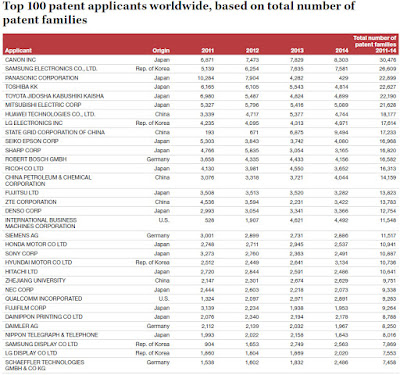Select 'LG DISPLAY CO LTD' applicant name
This screenshot has width=400, height=375.
point(31,353)
